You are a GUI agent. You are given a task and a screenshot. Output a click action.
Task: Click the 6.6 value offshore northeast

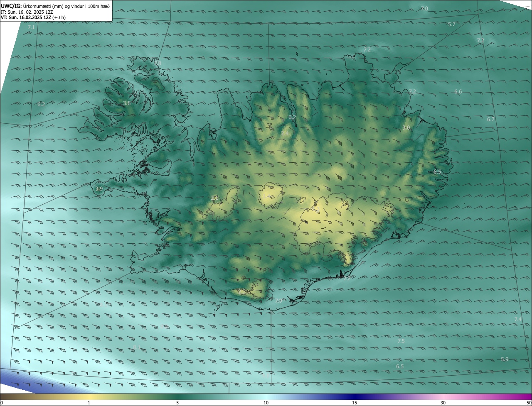458,92
